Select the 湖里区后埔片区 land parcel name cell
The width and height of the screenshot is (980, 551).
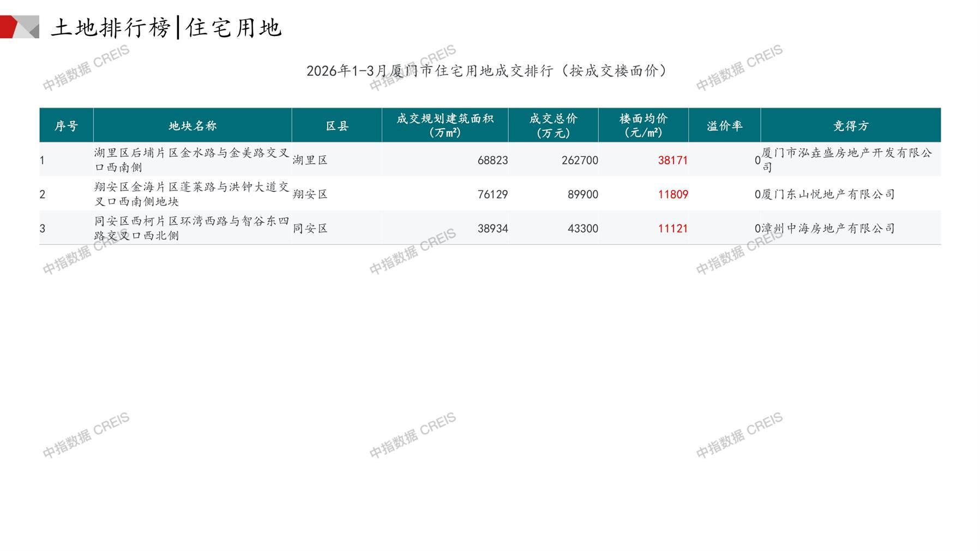(191, 160)
